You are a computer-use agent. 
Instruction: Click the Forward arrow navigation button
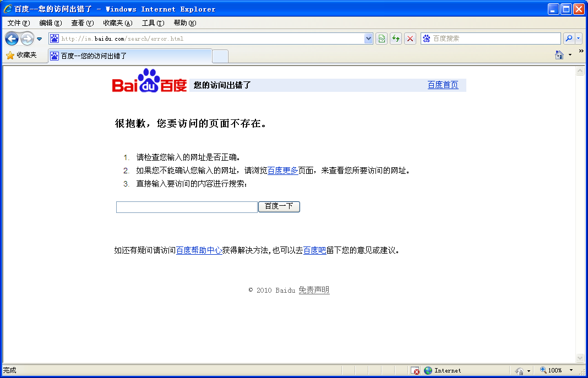(x=27, y=39)
